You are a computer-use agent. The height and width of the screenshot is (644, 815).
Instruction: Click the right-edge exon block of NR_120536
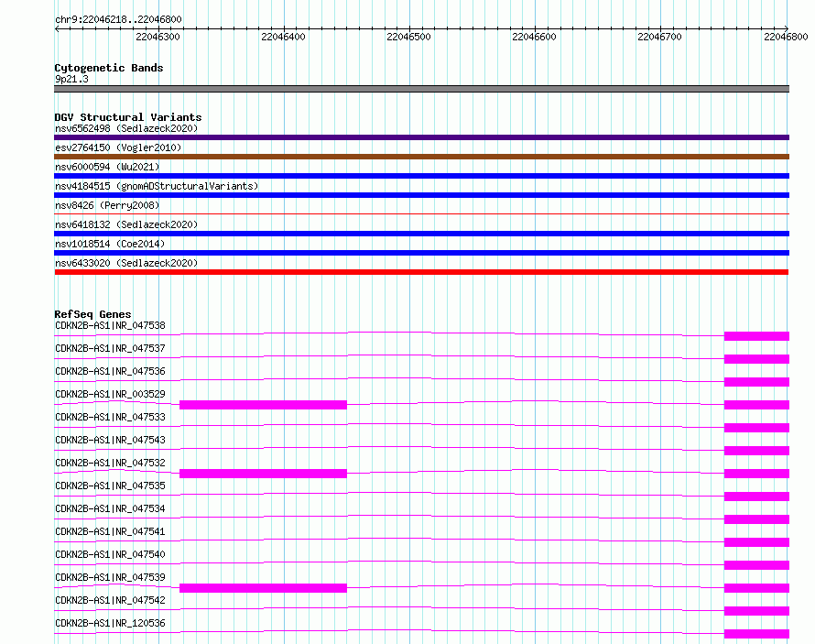tap(756, 634)
